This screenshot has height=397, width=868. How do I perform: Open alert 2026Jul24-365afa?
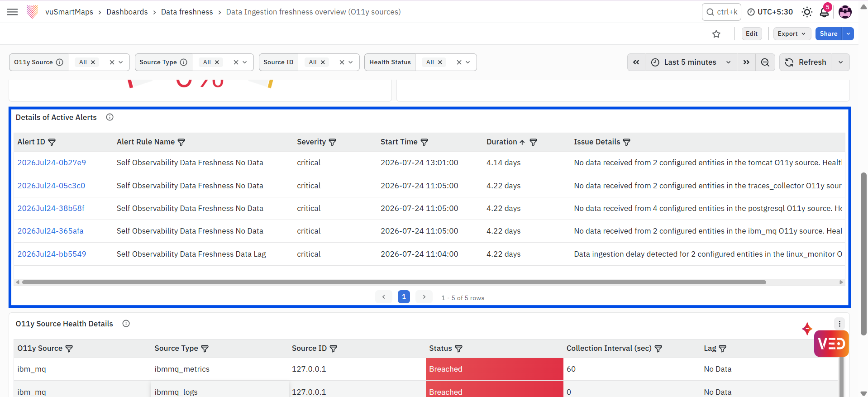[50, 231]
